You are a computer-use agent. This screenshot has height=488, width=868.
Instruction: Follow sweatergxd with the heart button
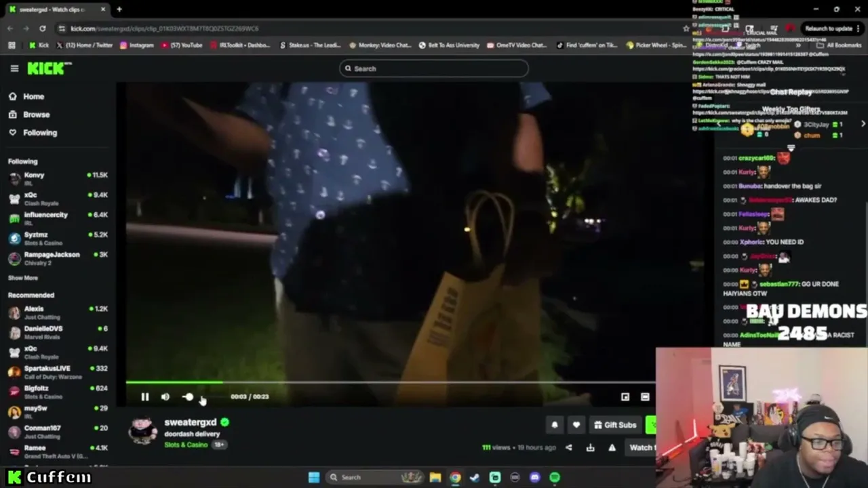point(576,425)
